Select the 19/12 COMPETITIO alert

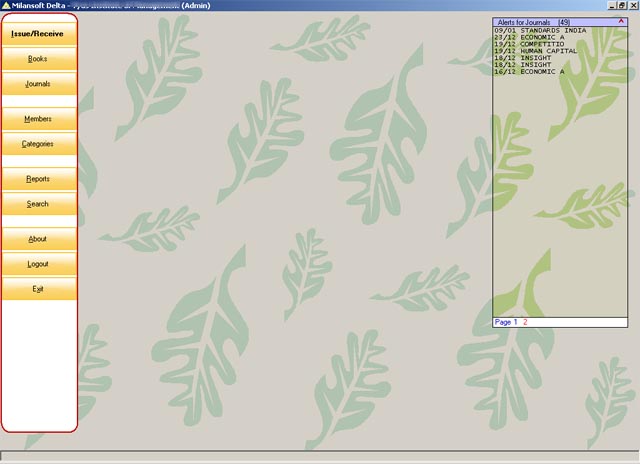(529, 44)
